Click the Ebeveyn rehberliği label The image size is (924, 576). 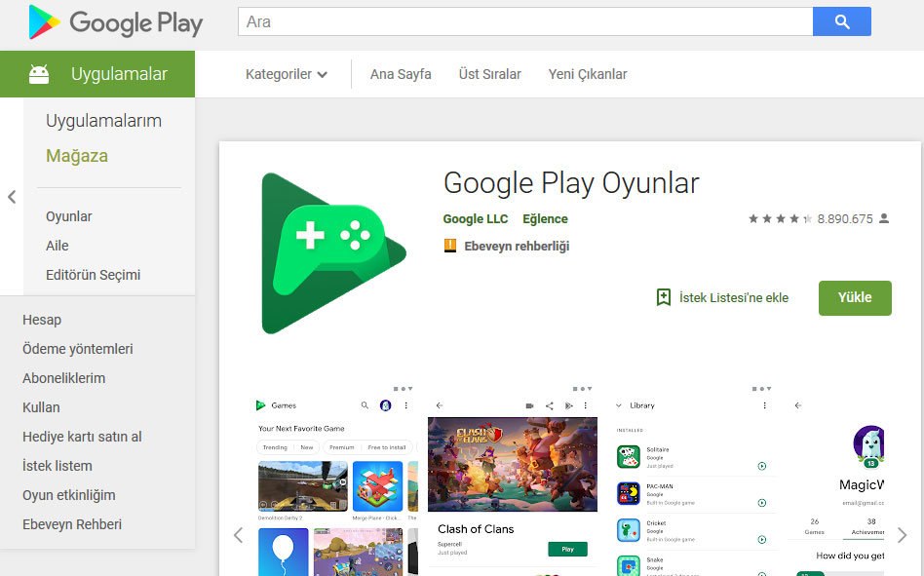517,247
